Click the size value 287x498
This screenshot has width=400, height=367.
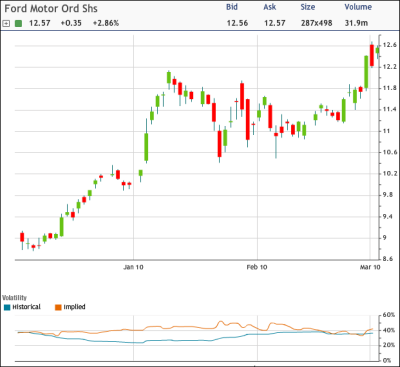[317, 23]
